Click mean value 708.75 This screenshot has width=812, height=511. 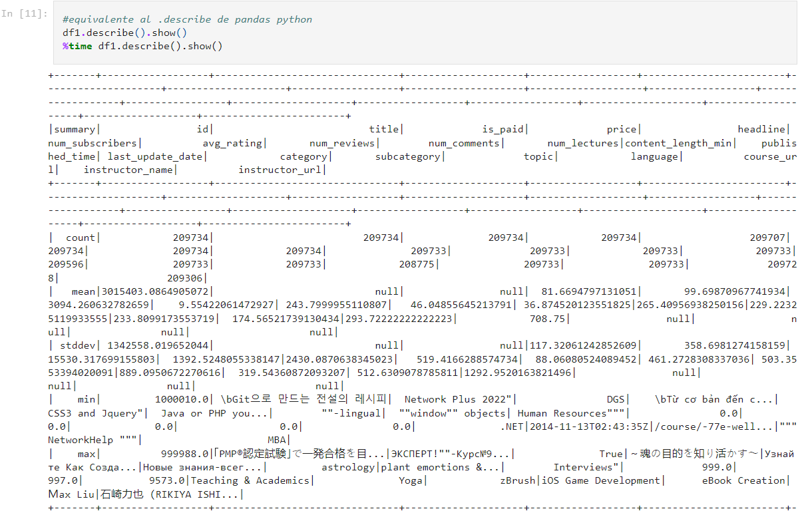(x=547, y=319)
